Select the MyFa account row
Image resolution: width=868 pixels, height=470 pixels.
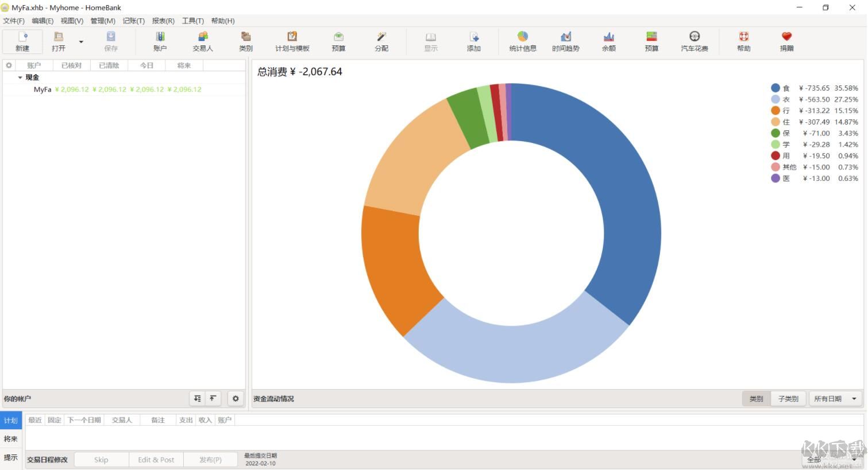[43, 90]
